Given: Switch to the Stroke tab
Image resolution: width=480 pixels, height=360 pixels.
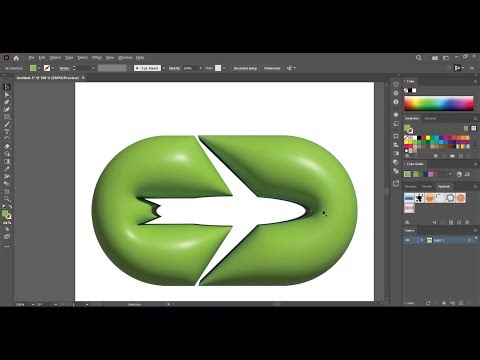Looking at the screenshot, I should point(427,186).
